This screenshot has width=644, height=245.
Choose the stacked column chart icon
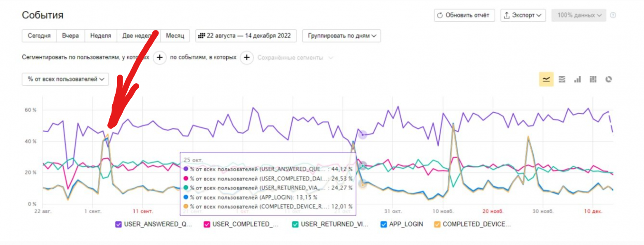pos(593,80)
